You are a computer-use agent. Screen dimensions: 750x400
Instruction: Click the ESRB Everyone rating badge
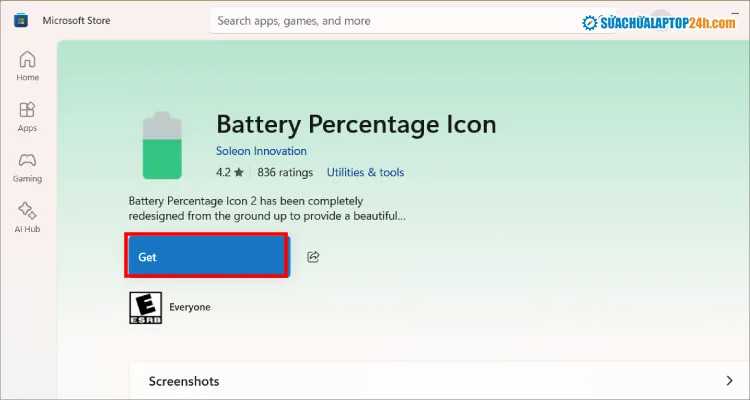pyautogui.click(x=144, y=307)
